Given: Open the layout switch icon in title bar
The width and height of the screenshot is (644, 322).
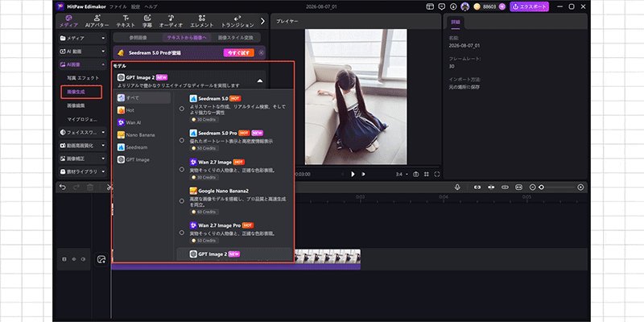Looking at the screenshot, I should 430,6.
